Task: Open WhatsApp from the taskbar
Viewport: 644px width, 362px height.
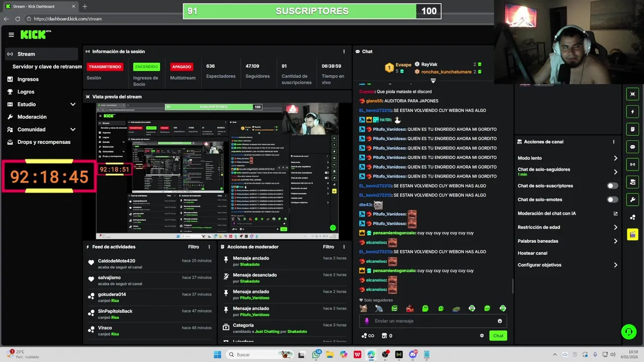Action: coord(316,354)
